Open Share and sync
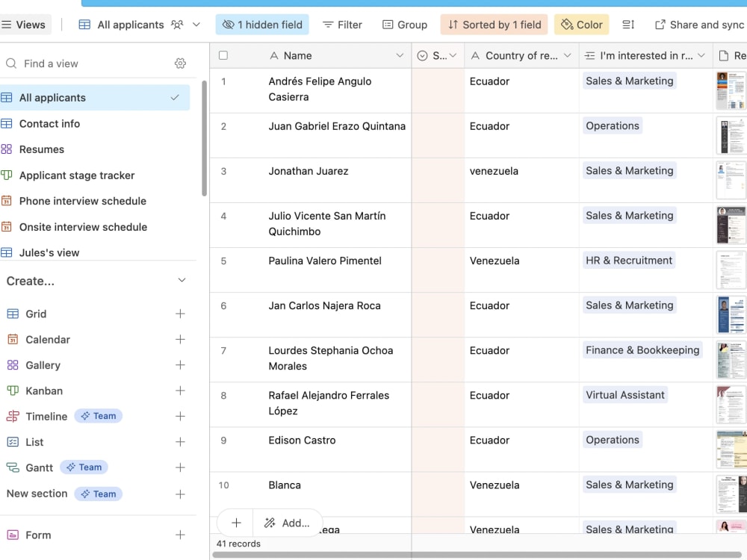The width and height of the screenshot is (747, 560). (x=700, y=25)
